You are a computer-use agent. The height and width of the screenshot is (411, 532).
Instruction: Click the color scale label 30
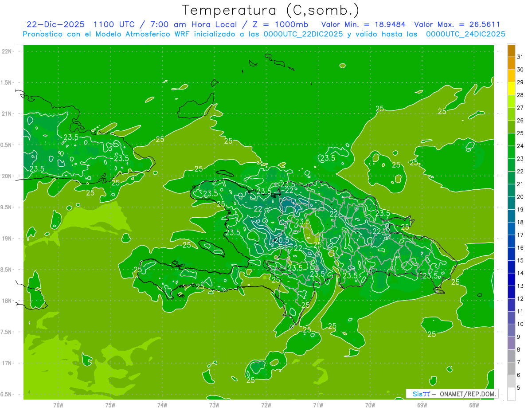coord(520,70)
